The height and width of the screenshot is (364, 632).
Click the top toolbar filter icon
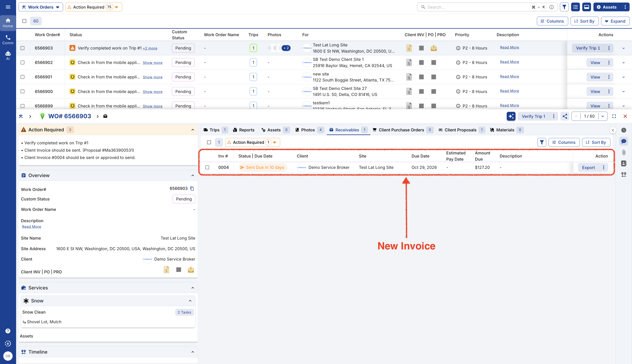tap(564, 7)
